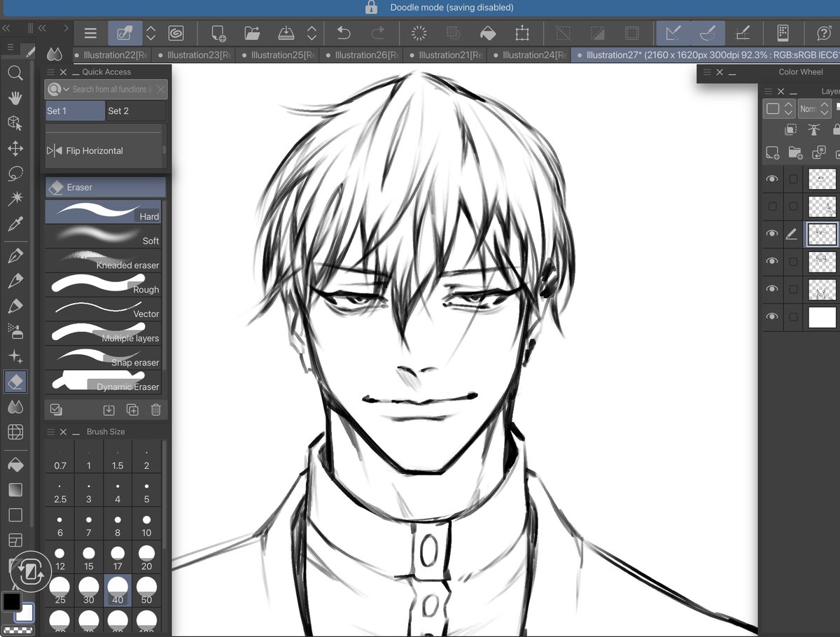Select the black main color swatch

pyautogui.click(x=12, y=601)
